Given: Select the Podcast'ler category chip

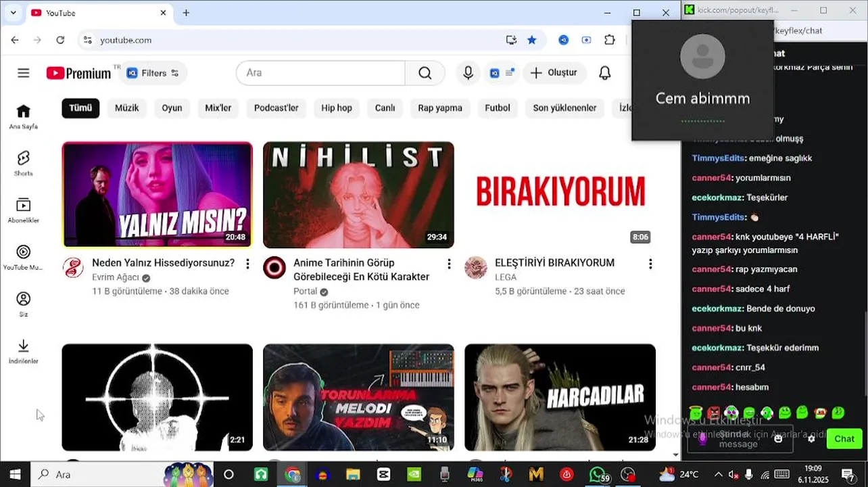Looking at the screenshot, I should point(276,108).
